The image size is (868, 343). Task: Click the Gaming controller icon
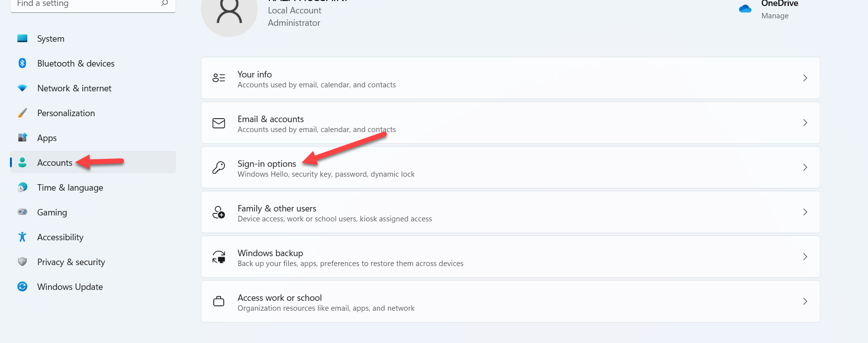[x=22, y=212]
